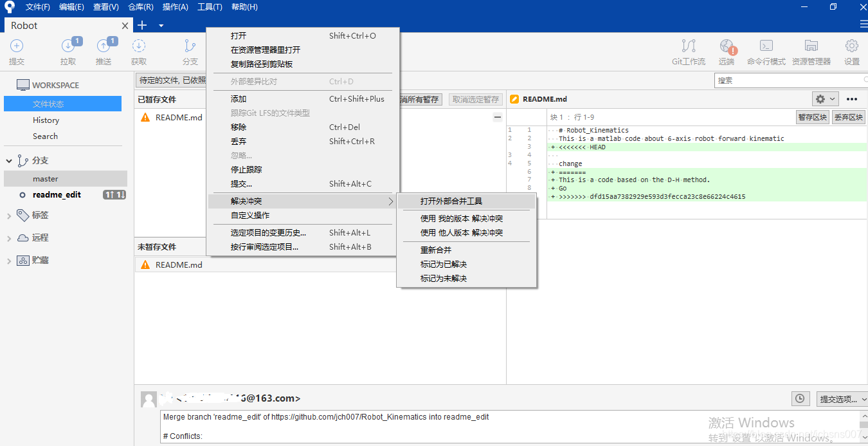Expand the 标签 section
The width and height of the screenshot is (868, 446).
9,216
